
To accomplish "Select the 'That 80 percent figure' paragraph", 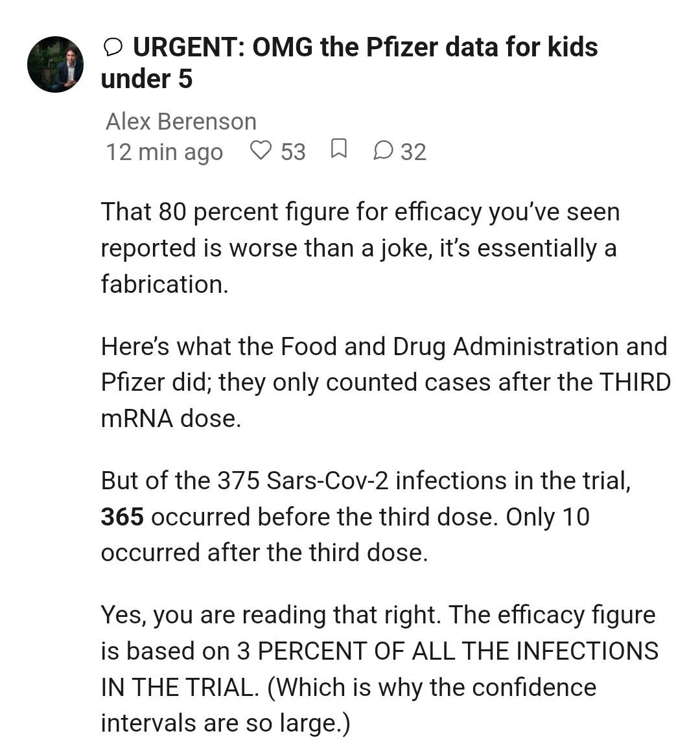I will pyautogui.click(x=360, y=248).
